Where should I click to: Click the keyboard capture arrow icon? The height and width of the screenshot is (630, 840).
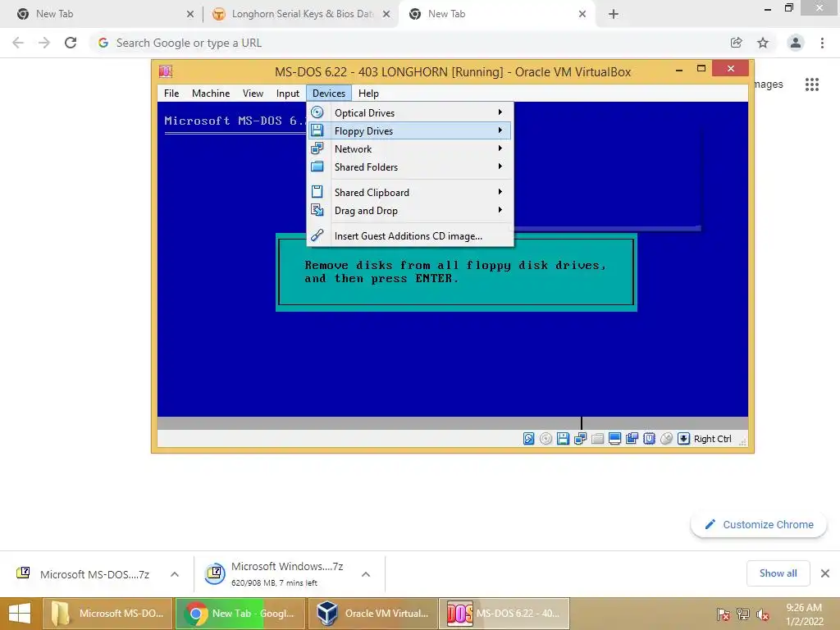coord(683,439)
